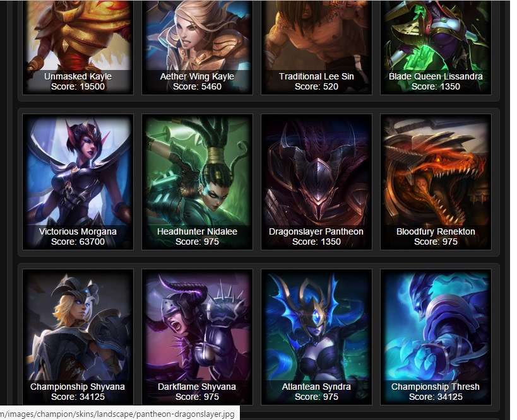Click the Dragonslayer Pantheon title text
This screenshot has height=420, width=517.
tap(316, 231)
